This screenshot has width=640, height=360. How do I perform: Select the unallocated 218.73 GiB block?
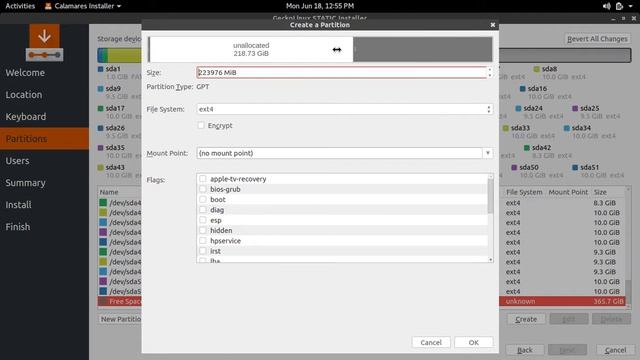coord(251,49)
